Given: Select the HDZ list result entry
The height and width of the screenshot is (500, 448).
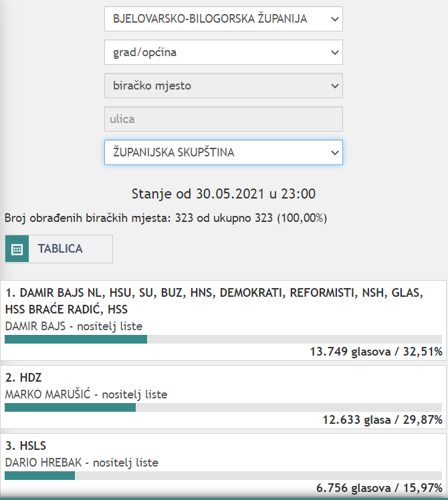Looking at the screenshot, I should pos(223,397).
